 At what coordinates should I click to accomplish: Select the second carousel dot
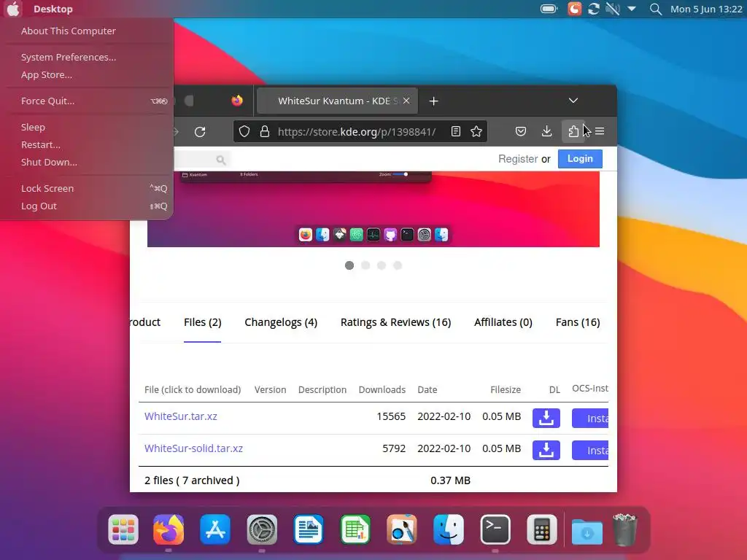coord(365,265)
